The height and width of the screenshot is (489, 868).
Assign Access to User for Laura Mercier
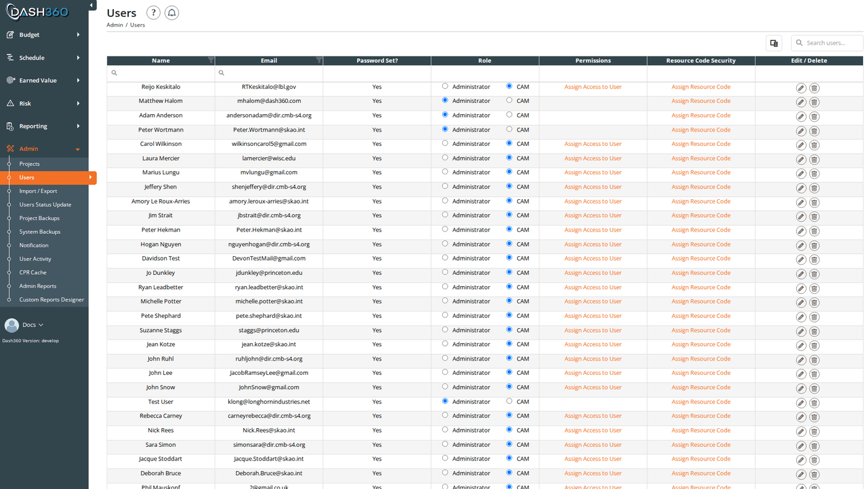tap(593, 158)
